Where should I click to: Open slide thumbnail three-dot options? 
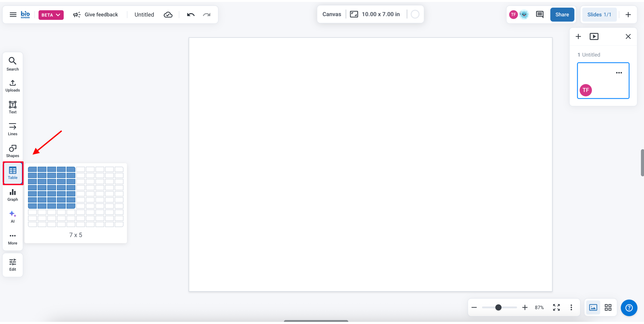click(x=619, y=73)
